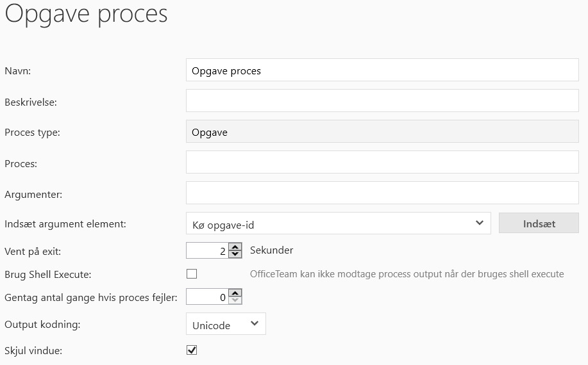The image size is (588, 365).
Task: Click the Opgave proces page heading
Action: pos(86,15)
